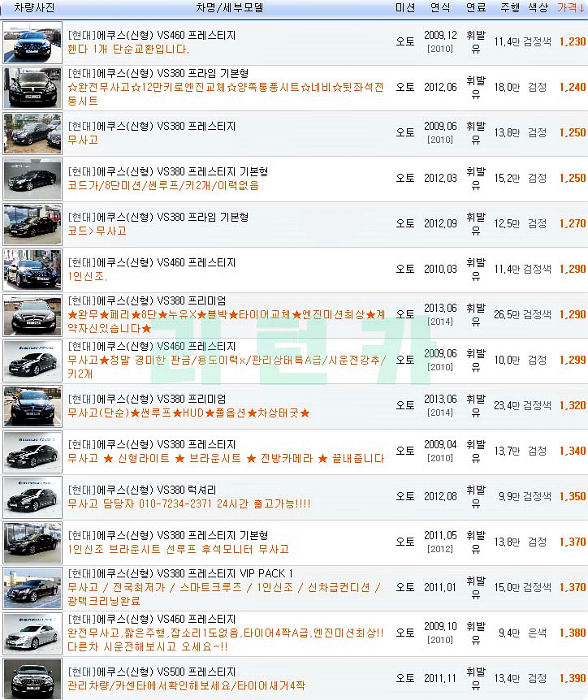The image size is (588, 700).
Task: Click the price 1,340
Action: tap(573, 451)
